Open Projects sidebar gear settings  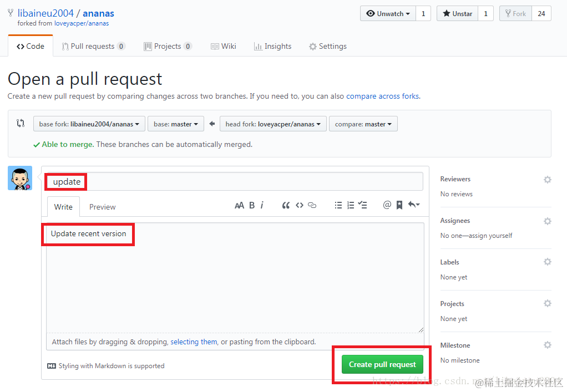[548, 303]
